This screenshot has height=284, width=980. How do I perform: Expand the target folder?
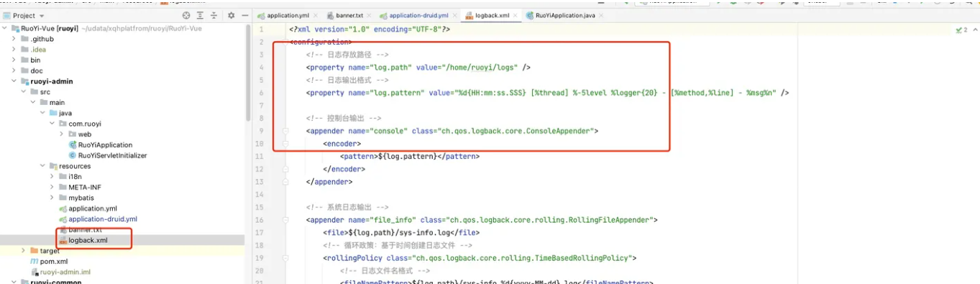coord(24,251)
